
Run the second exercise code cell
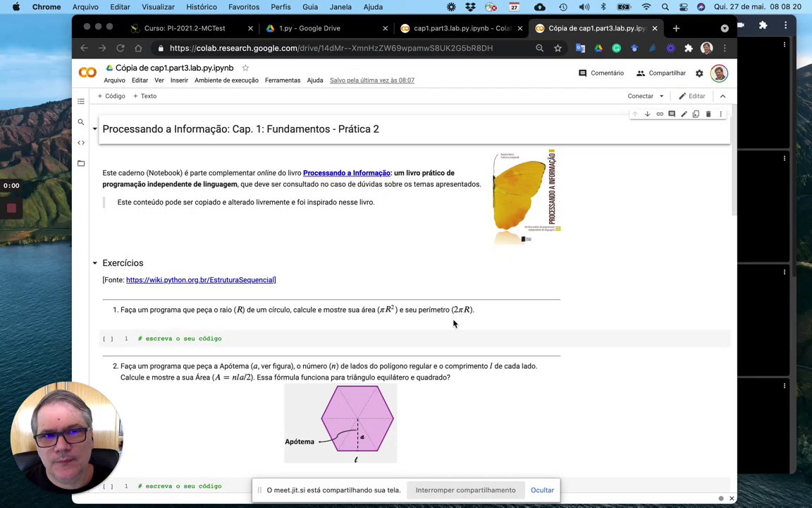pos(108,486)
